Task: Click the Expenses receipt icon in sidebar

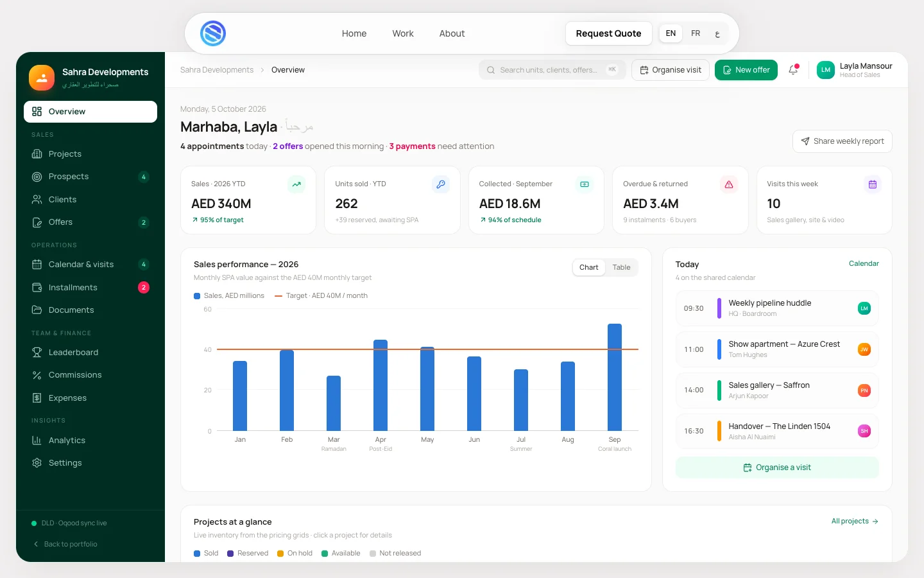Action: tap(37, 398)
